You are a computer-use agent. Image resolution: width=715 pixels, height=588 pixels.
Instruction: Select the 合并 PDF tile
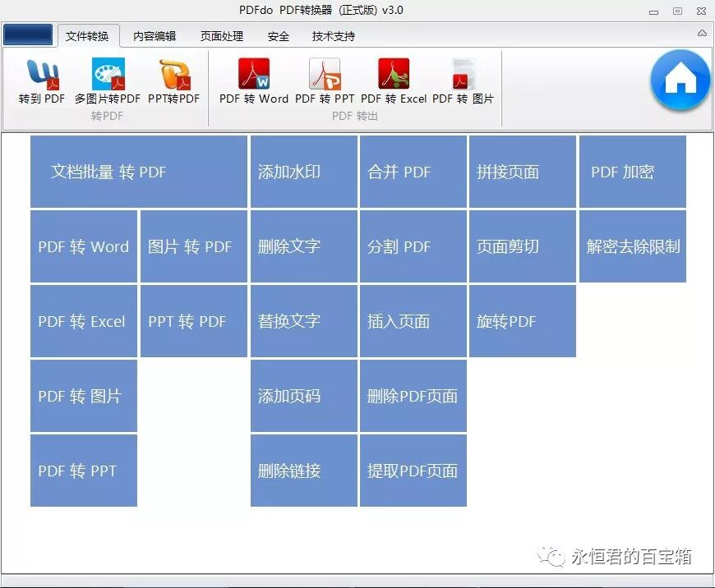413,172
